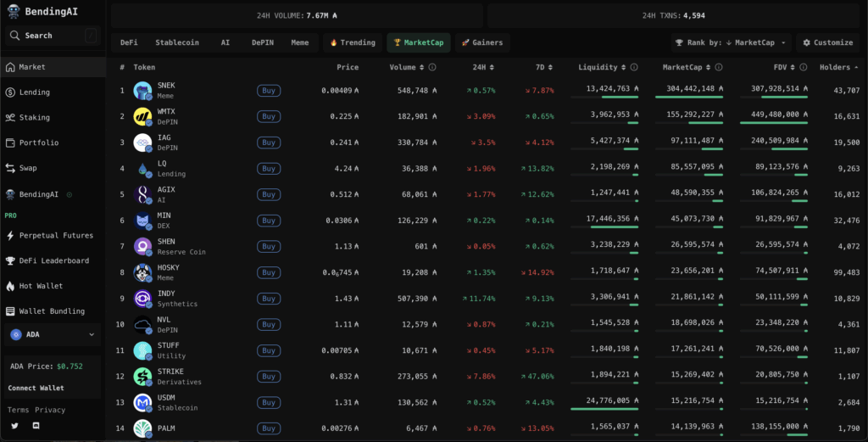Switch to the Gainers tab
Screen dimensions: 868x442
click(482, 42)
